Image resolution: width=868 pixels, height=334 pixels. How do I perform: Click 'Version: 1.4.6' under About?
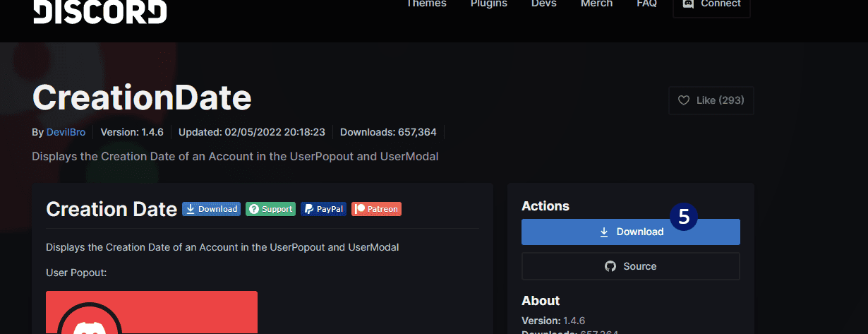click(554, 320)
